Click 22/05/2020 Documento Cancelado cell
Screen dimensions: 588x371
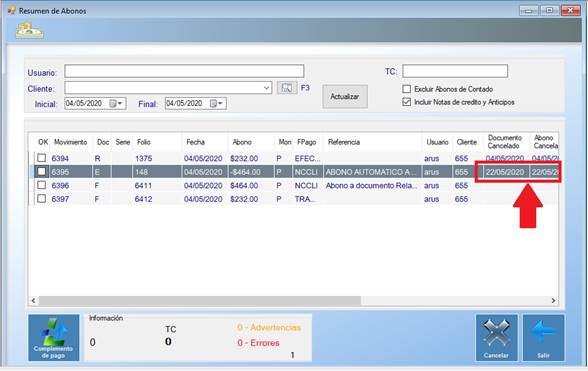click(505, 172)
